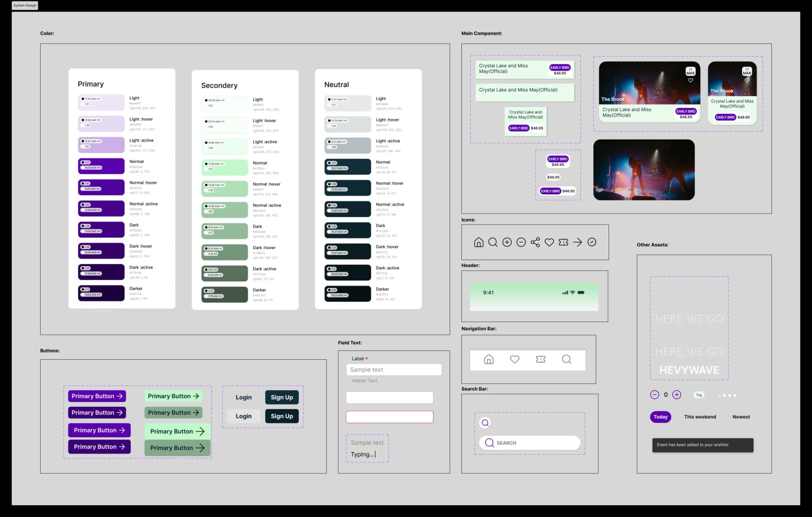
Task: Increase the counter with the plus stepper
Action: [x=677, y=395]
